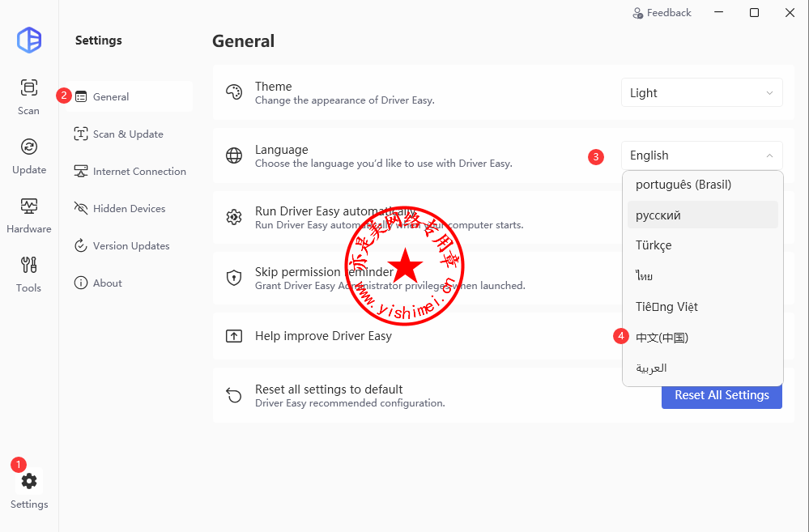Expand the Theme dropdown showing Light
The width and height of the screenshot is (809, 532).
coord(701,93)
